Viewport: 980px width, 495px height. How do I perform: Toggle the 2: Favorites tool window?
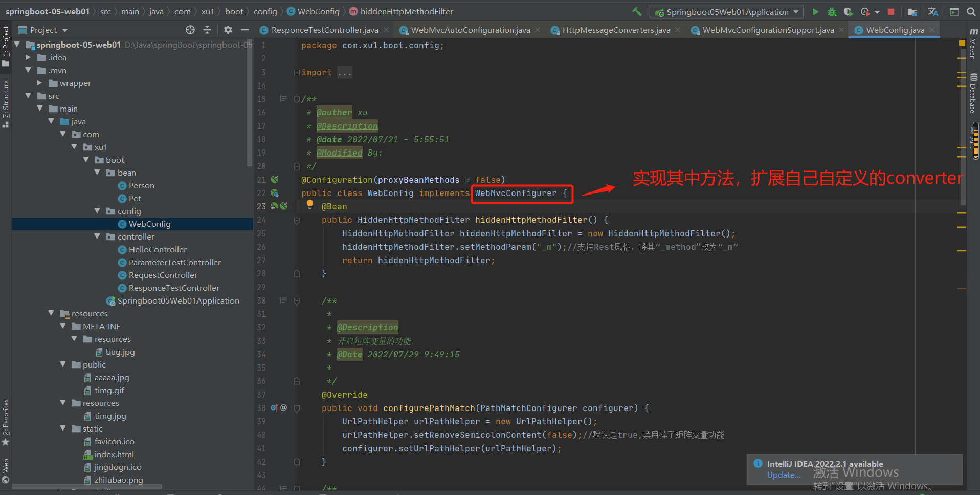click(6, 422)
